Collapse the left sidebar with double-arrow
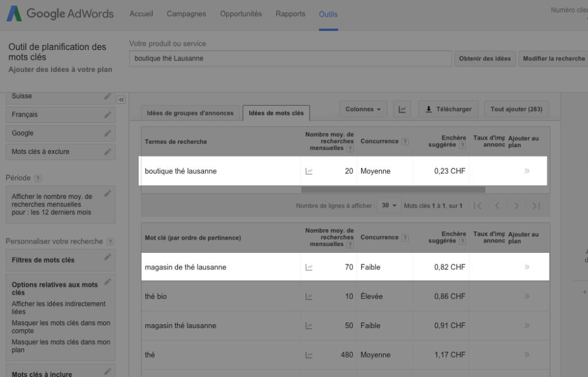 [x=121, y=99]
